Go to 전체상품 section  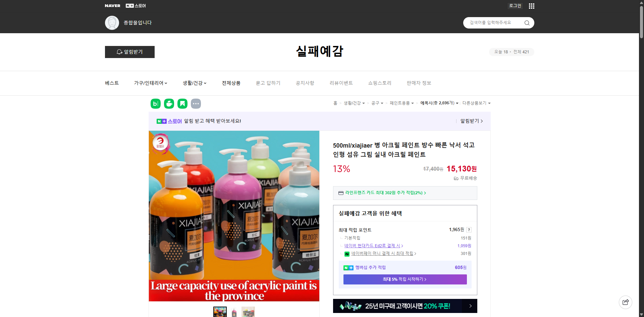[x=231, y=83]
